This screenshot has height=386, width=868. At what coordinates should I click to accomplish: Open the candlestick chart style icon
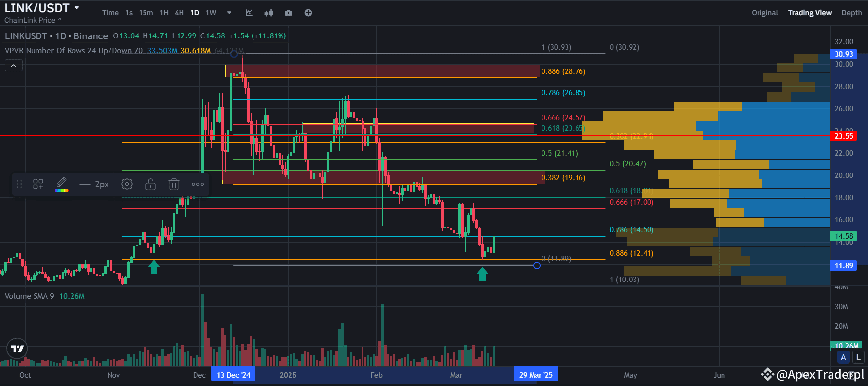tap(269, 13)
